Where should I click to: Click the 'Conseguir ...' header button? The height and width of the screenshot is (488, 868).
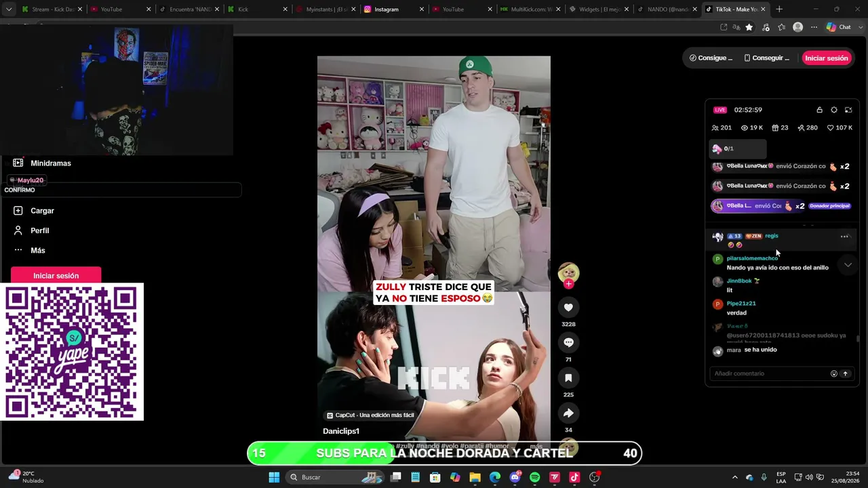(x=766, y=58)
